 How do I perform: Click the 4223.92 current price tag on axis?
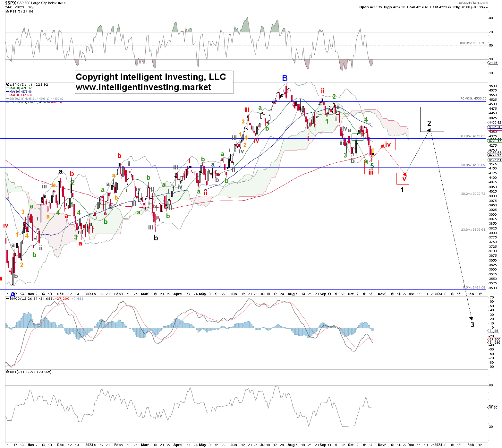(495, 155)
